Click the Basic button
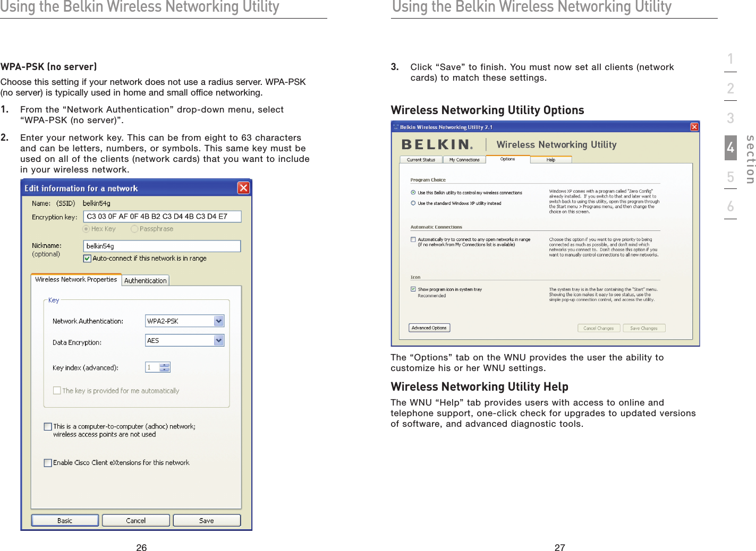The width and height of the screenshot is (756, 551). [x=65, y=520]
